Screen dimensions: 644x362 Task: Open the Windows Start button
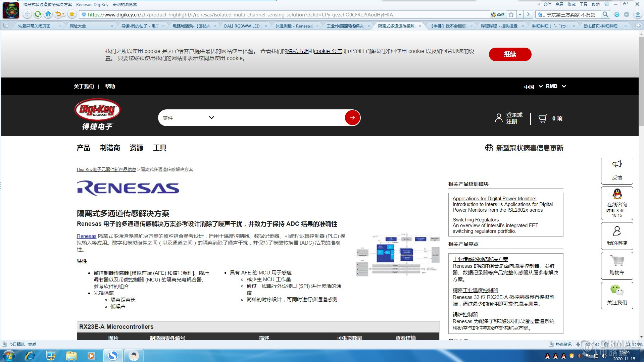tap(9, 355)
